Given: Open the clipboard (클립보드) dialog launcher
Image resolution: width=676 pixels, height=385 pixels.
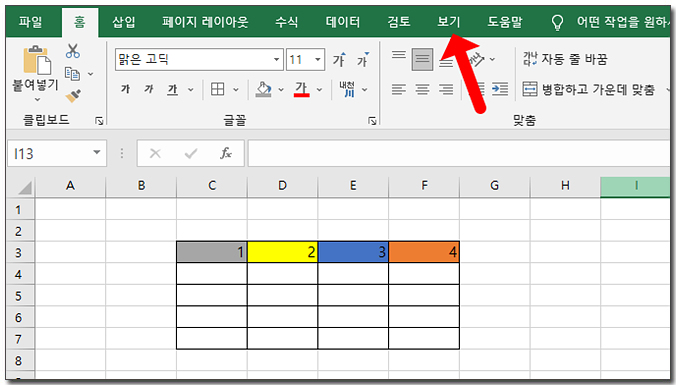Looking at the screenshot, I should click(99, 121).
